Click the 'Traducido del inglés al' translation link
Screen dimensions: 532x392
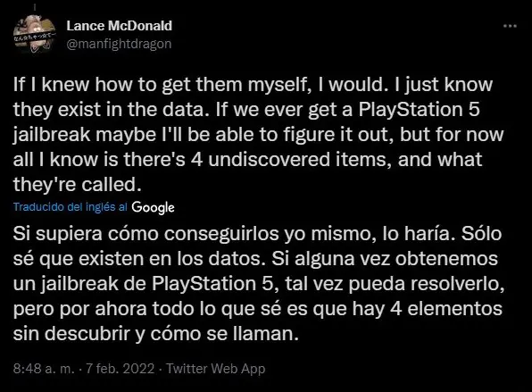[x=71, y=206]
